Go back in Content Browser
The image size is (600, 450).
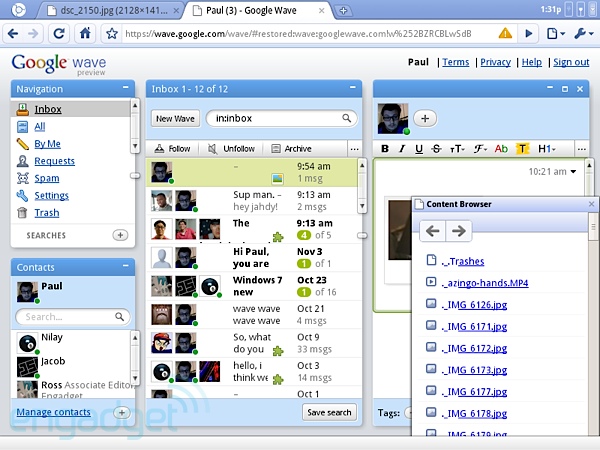[432, 231]
